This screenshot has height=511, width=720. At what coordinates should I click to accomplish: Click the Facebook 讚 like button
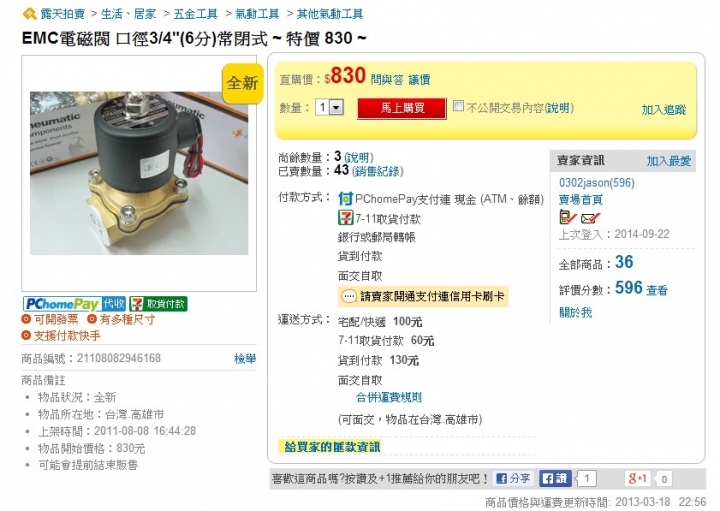coord(555,478)
